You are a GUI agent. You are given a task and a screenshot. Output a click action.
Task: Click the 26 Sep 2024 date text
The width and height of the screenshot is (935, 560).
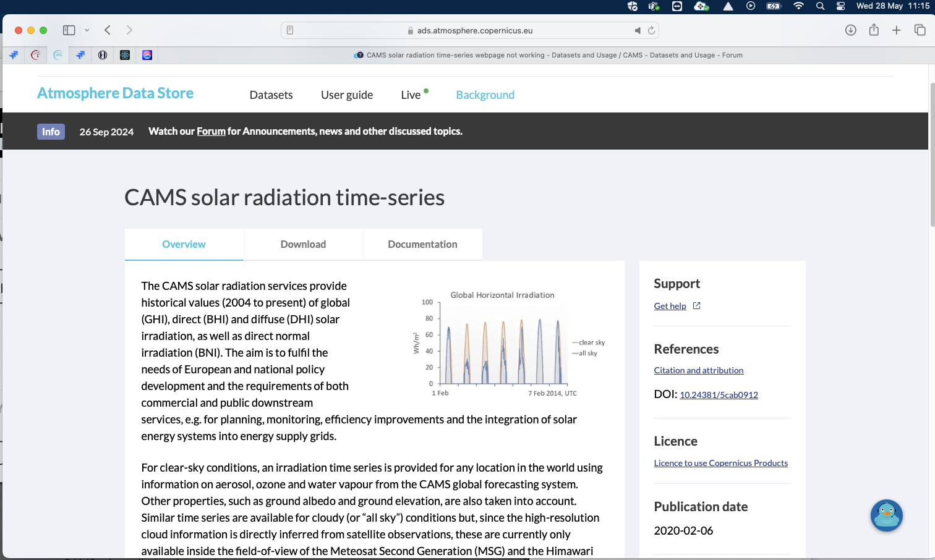pyautogui.click(x=106, y=132)
